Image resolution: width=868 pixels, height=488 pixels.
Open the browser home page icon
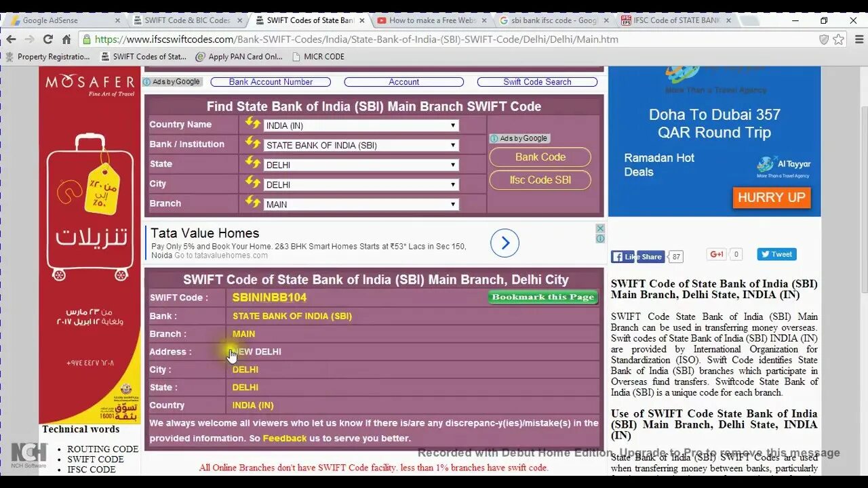(x=66, y=39)
